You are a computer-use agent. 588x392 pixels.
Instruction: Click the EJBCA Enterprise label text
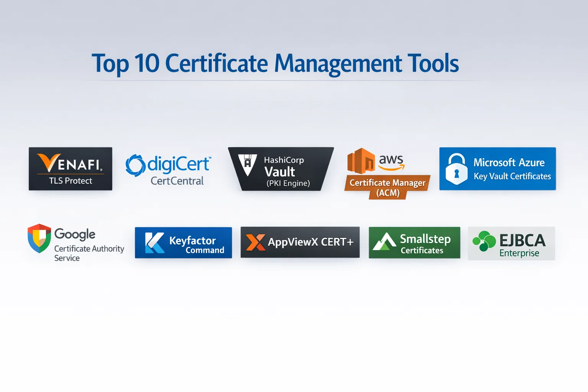522,245
